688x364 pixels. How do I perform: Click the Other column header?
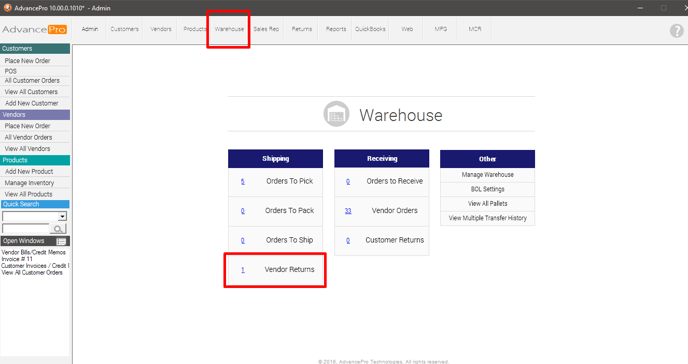coord(487,159)
